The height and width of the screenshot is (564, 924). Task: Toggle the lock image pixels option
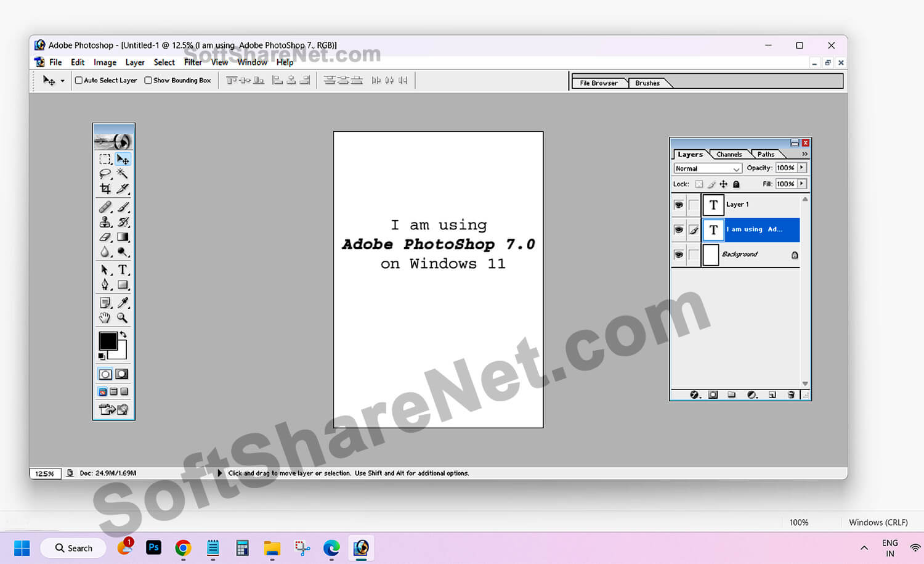click(711, 184)
